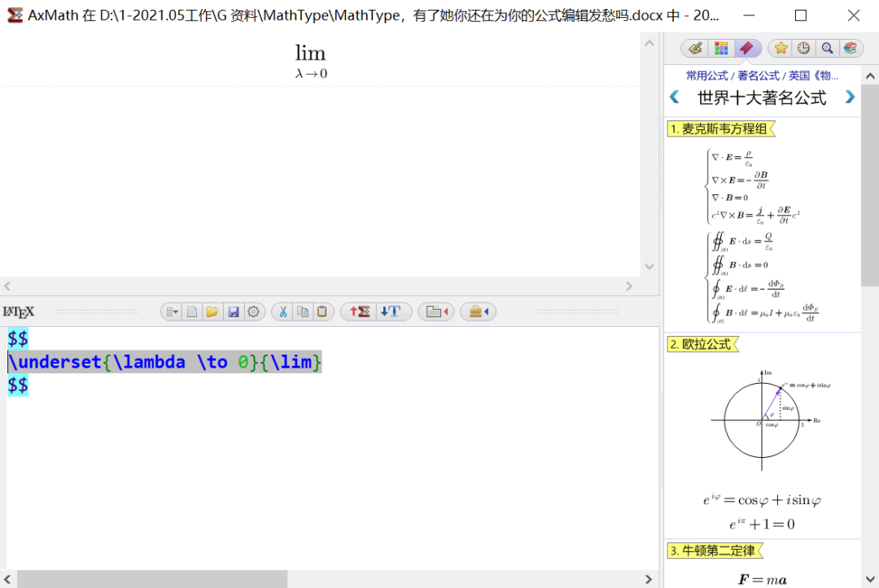This screenshot has height=588, width=879.
Task: Click the settings gear in the LaTeX toolbar
Action: coord(253,311)
